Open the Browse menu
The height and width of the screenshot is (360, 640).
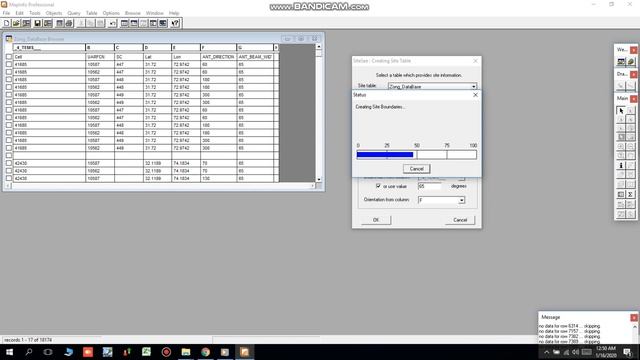(132, 13)
